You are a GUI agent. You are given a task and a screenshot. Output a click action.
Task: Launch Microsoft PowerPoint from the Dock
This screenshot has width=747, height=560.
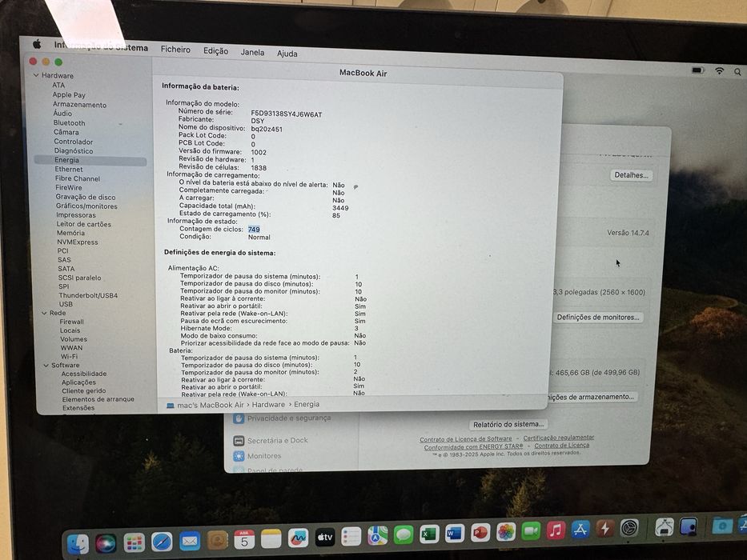point(480,532)
